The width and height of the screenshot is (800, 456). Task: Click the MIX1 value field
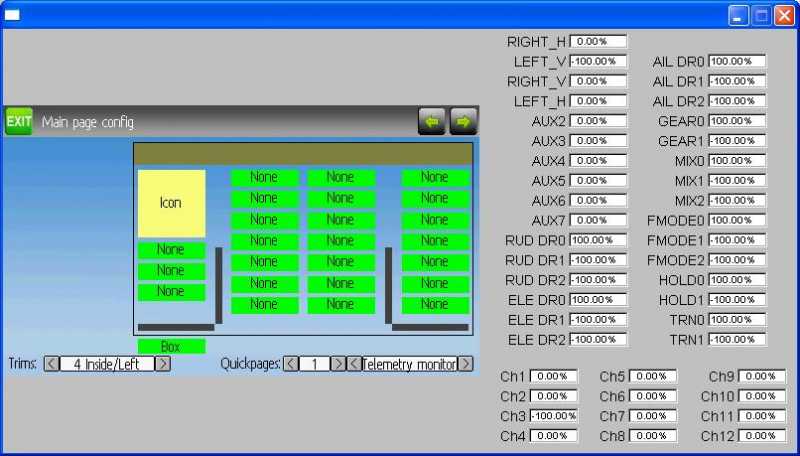pos(737,181)
